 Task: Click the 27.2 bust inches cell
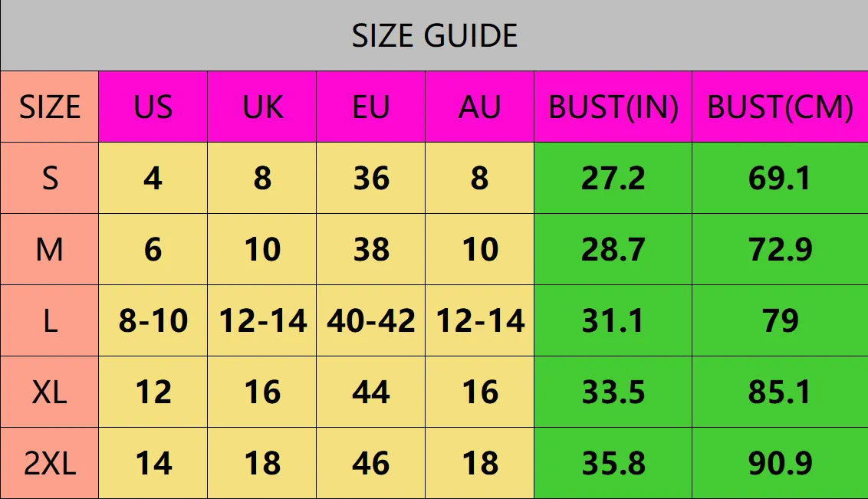point(613,179)
